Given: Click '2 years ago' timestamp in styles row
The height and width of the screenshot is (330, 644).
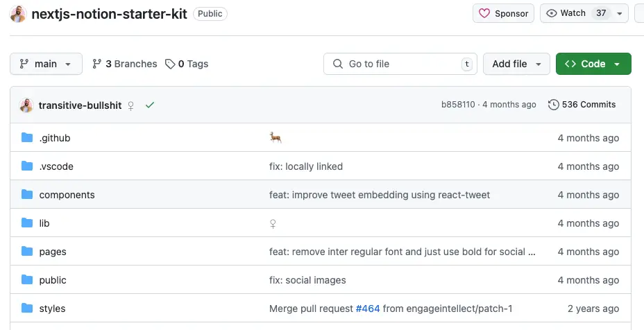Looking at the screenshot, I should coord(593,309).
